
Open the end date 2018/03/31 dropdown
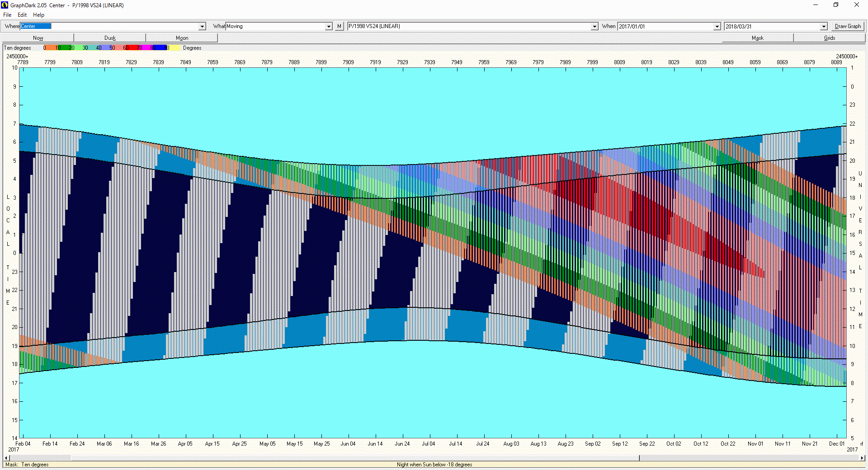[824, 27]
